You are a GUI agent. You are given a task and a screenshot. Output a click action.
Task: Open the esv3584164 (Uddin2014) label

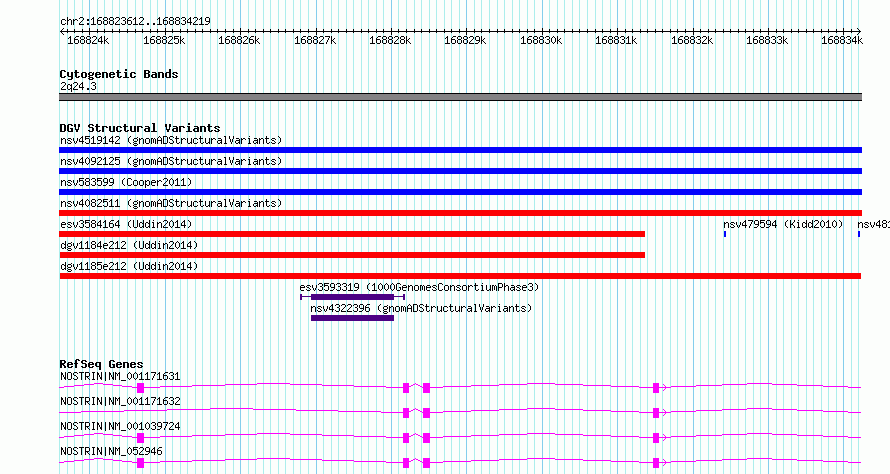coord(126,224)
